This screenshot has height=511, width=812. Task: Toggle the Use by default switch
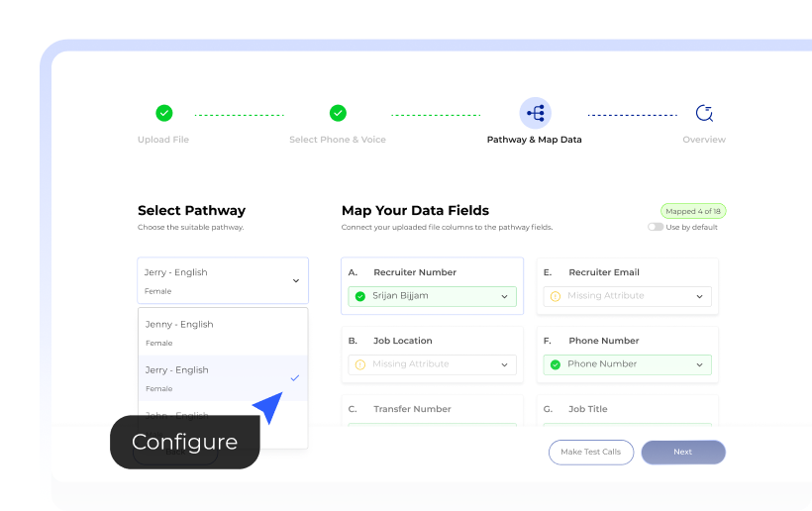(656, 227)
